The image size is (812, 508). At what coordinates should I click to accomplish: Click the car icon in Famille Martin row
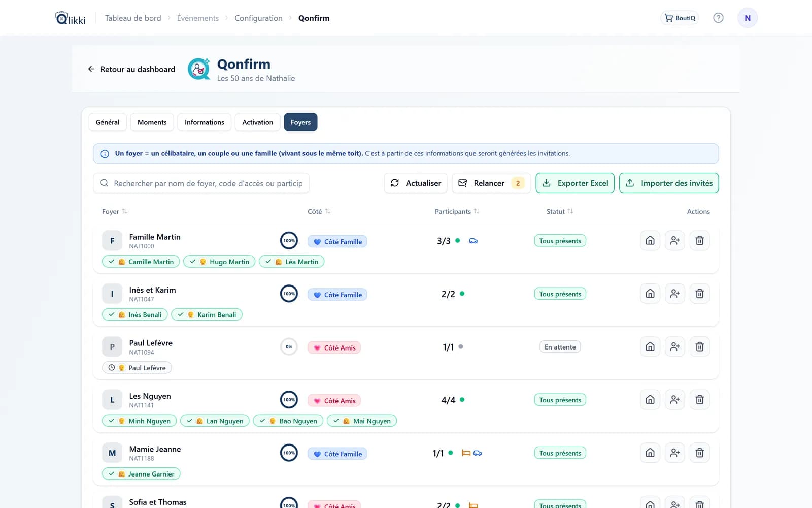point(473,241)
